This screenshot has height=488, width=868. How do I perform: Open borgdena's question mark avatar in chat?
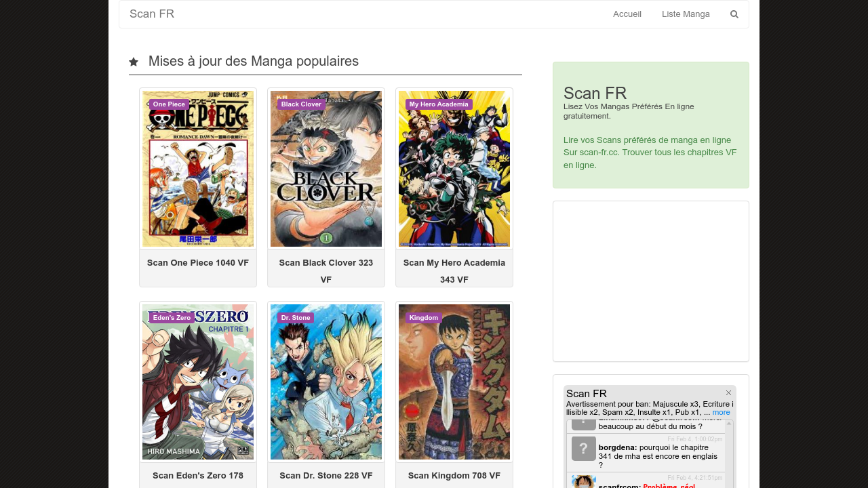(583, 449)
